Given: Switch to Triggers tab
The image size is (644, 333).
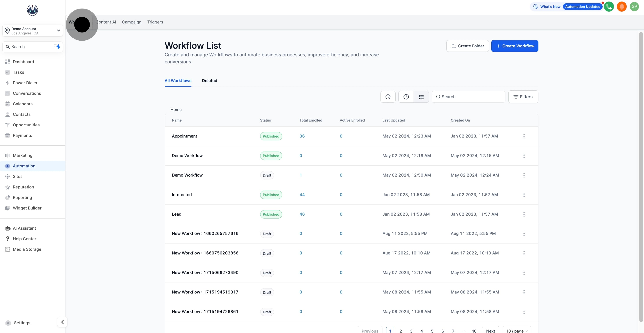Looking at the screenshot, I should click(x=155, y=22).
